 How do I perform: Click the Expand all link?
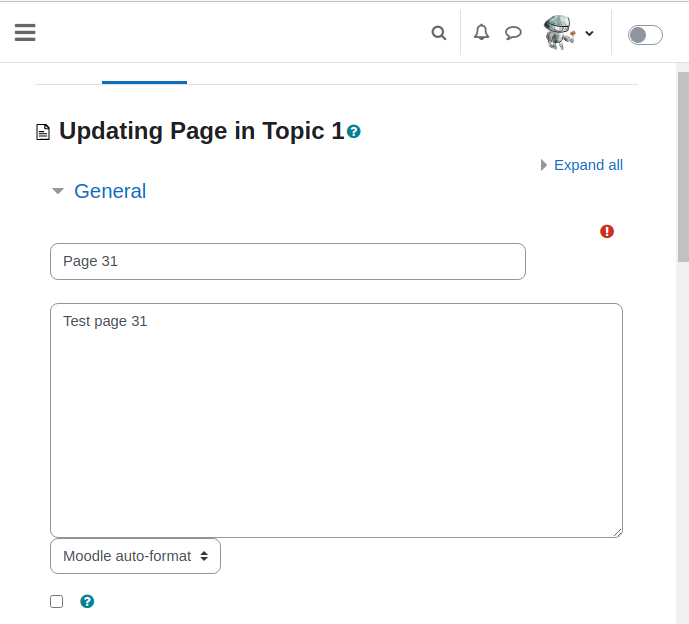(588, 165)
